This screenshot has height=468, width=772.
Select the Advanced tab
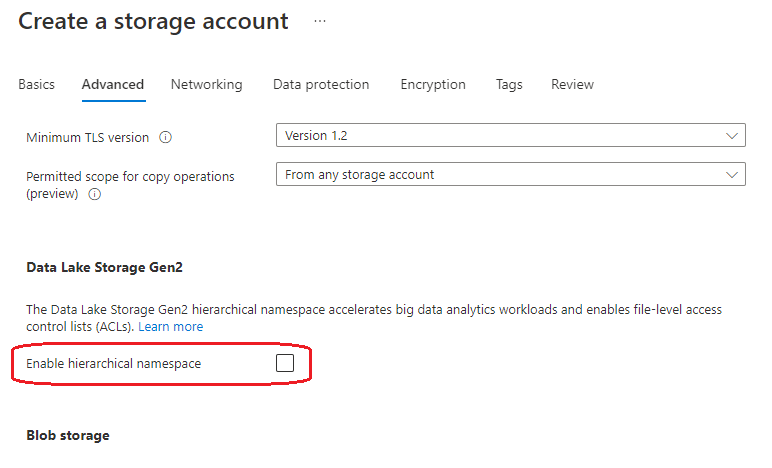[x=113, y=85]
